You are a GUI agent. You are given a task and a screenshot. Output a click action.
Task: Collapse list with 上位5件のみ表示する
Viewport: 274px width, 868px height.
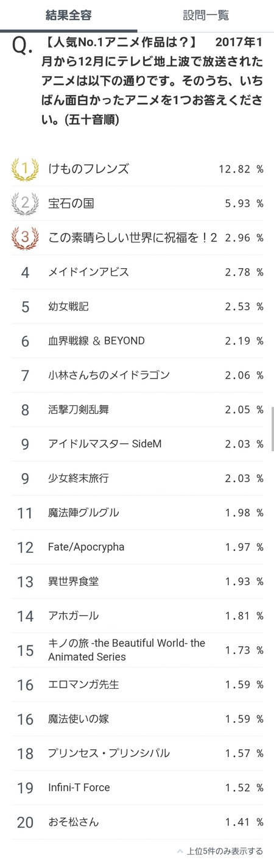coord(225,851)
